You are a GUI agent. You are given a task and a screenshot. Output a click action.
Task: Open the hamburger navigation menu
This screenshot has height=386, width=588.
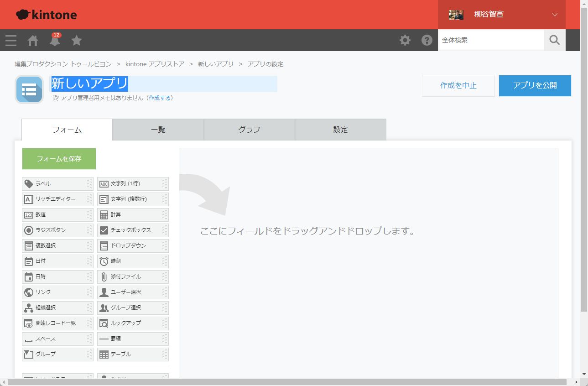click(x=10, y=41)
